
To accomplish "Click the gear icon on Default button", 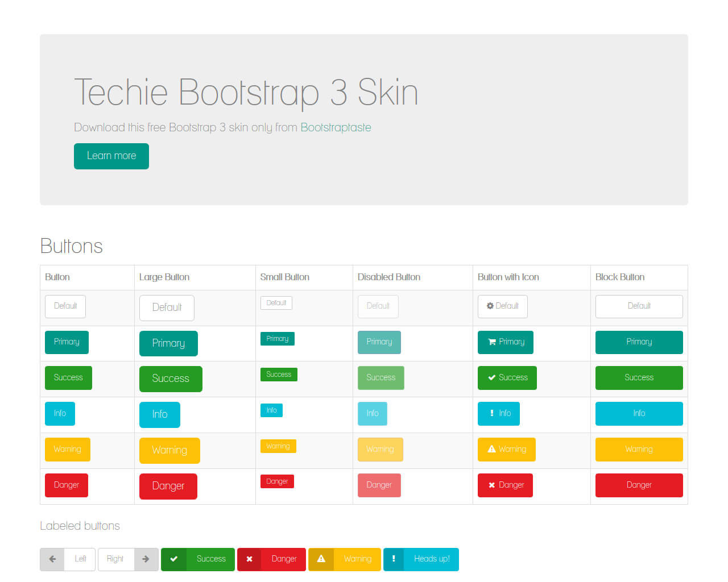I will point(490,306).
